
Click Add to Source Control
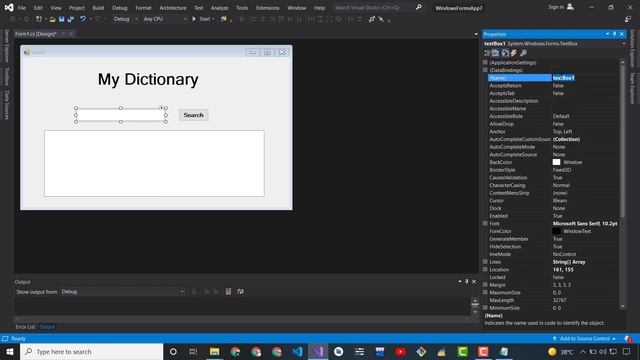[584, 339]
